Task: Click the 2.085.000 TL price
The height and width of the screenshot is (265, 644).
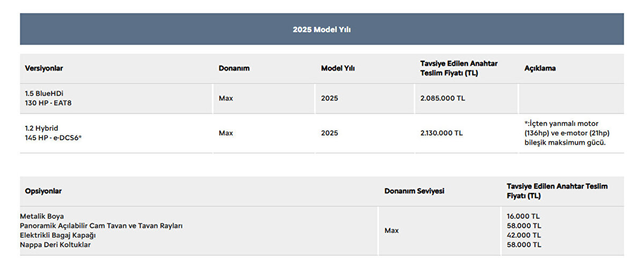Action: click(x=442, y=98)
